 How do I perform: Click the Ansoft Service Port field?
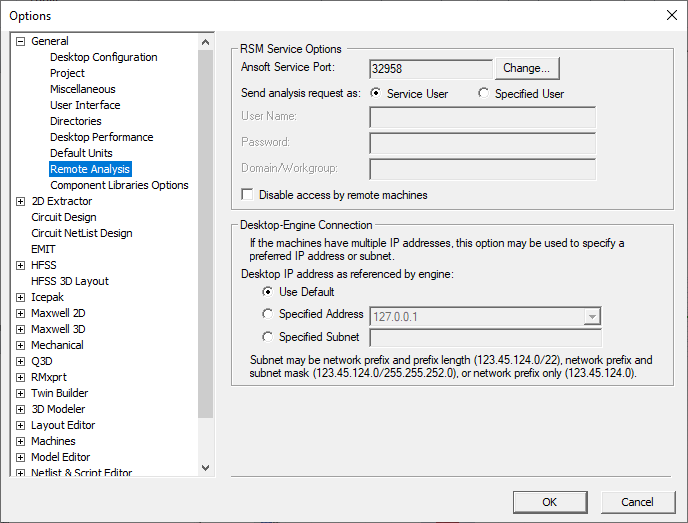click(x=430, y=69)
